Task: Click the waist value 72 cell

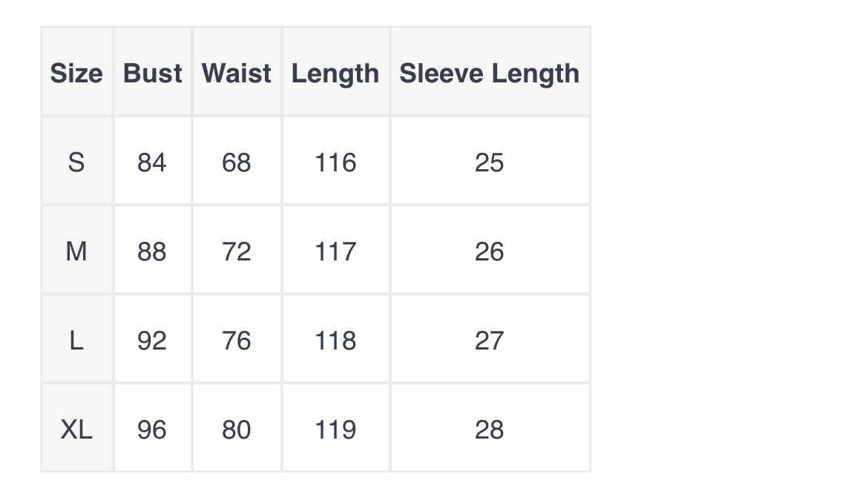Action: [237, 251]
